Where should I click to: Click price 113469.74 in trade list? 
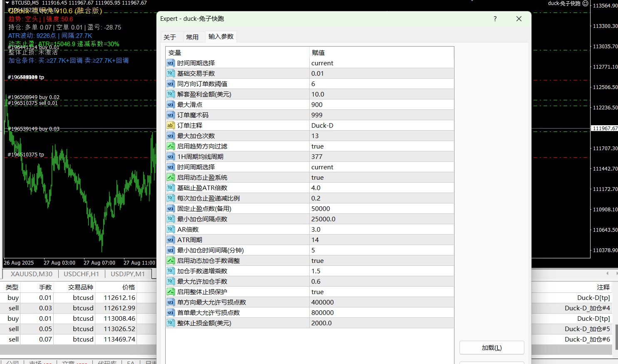click(x=119, y=339)
